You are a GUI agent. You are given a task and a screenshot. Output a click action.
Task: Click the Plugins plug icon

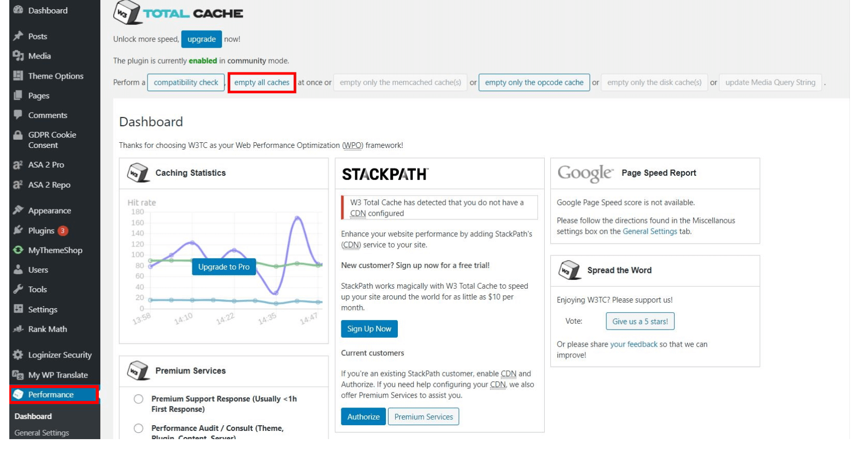18,230
